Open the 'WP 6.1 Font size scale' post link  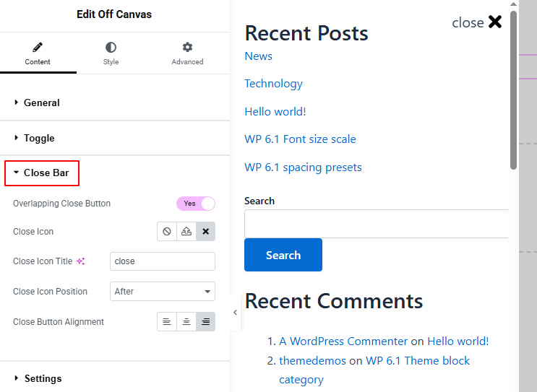tap(300, 139)
